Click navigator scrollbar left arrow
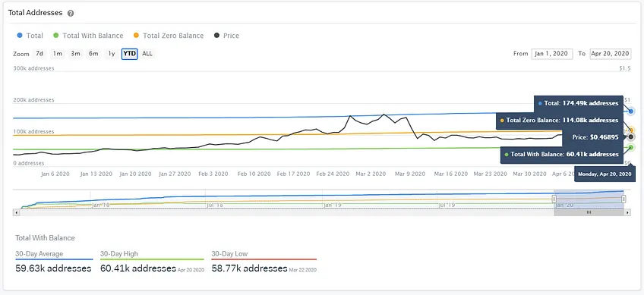644x295 pixels. point(17,212)
